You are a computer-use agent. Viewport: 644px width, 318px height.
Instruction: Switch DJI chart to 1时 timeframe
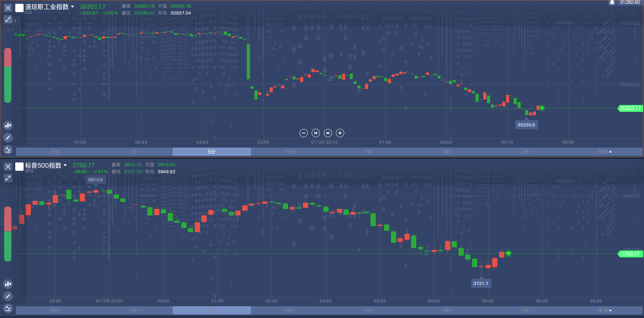click(368, 152)
